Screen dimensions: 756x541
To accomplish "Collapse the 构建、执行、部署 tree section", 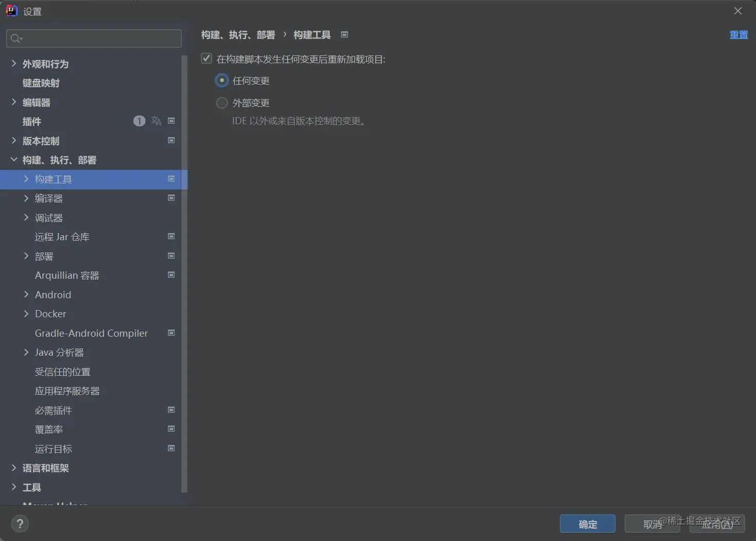I will click(x=13, y=160).
